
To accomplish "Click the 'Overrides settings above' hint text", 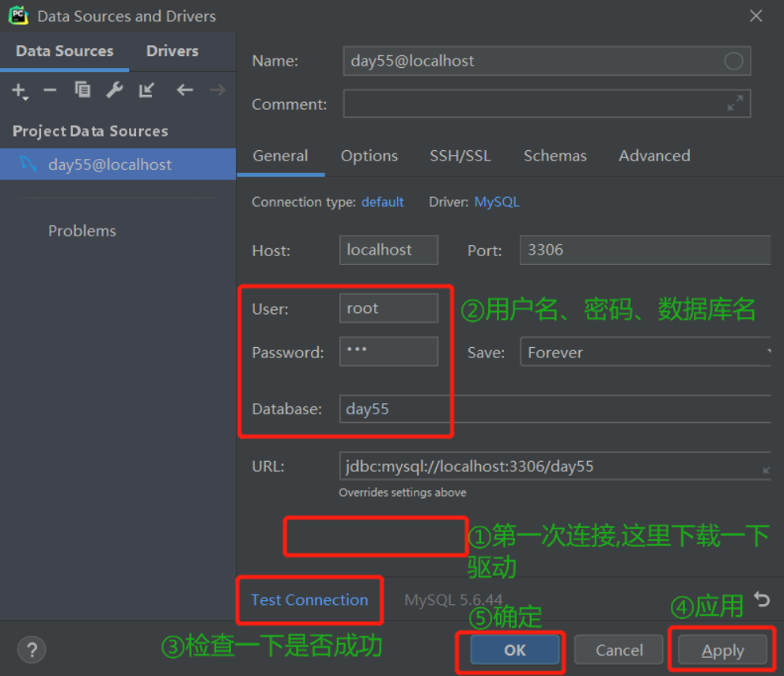I will (403, 493).
